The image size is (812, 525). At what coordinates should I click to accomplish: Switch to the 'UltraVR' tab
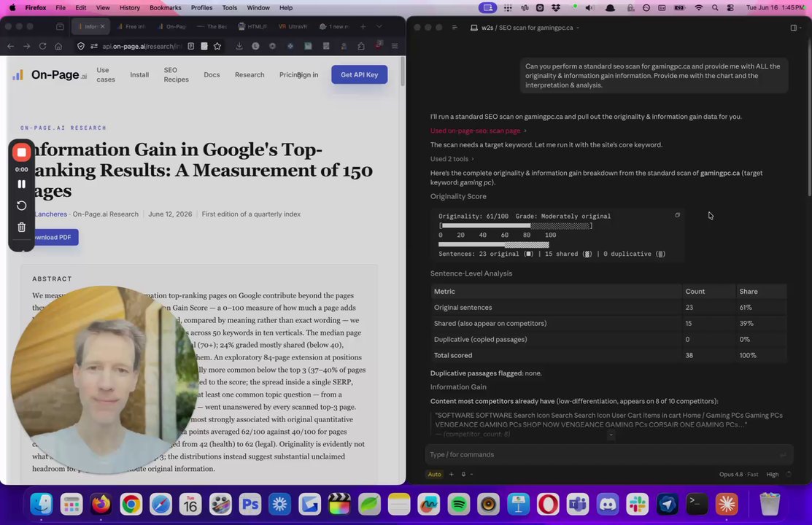(293, 26)
